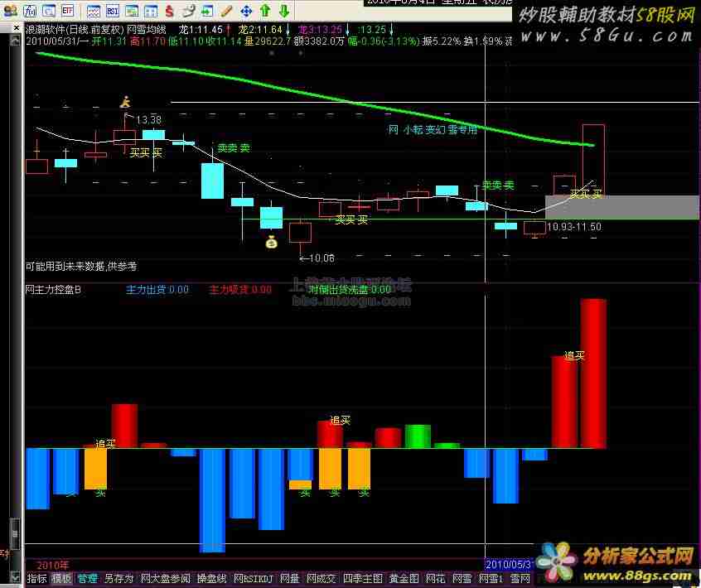Select the 操盘线 template tab
701x588 pixels.
pos(212,579)
